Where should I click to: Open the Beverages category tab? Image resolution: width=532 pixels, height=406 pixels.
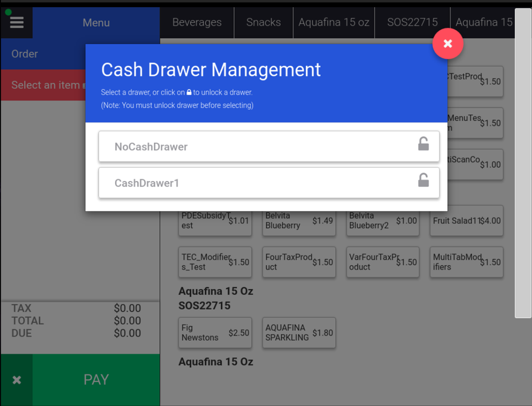click(197, 23)
